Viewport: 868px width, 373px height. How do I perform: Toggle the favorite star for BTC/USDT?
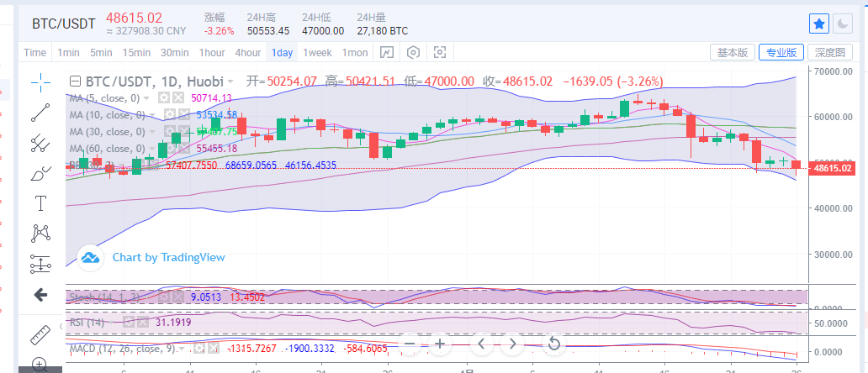(x=818, y=24)
